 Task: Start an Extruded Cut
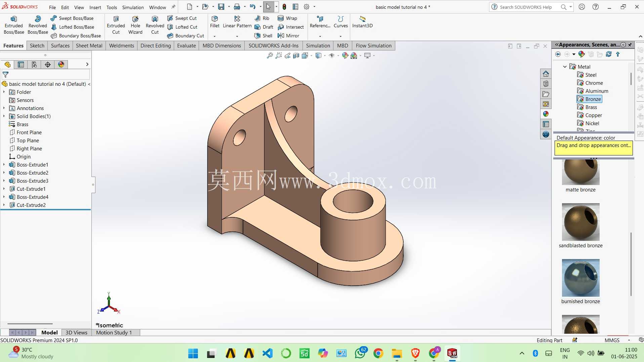[x=116, y=25]
